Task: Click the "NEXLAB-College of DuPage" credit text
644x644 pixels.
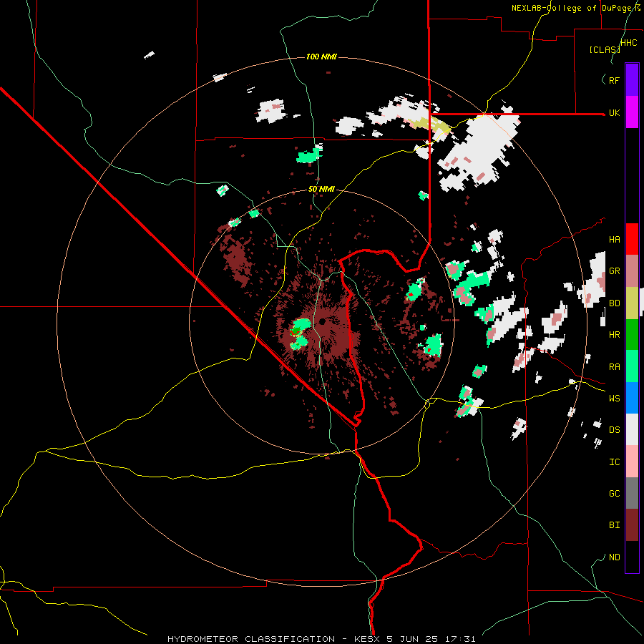Action: 572,8
